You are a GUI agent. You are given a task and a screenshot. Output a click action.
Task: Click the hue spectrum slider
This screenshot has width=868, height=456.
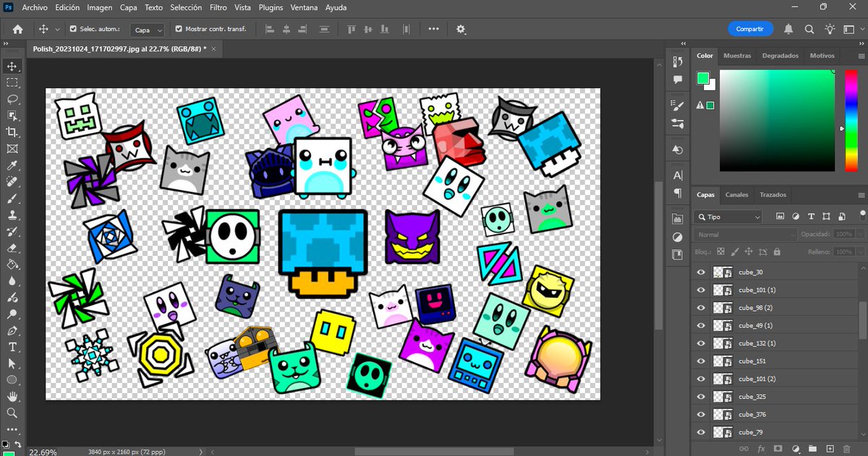pos(851,121)
